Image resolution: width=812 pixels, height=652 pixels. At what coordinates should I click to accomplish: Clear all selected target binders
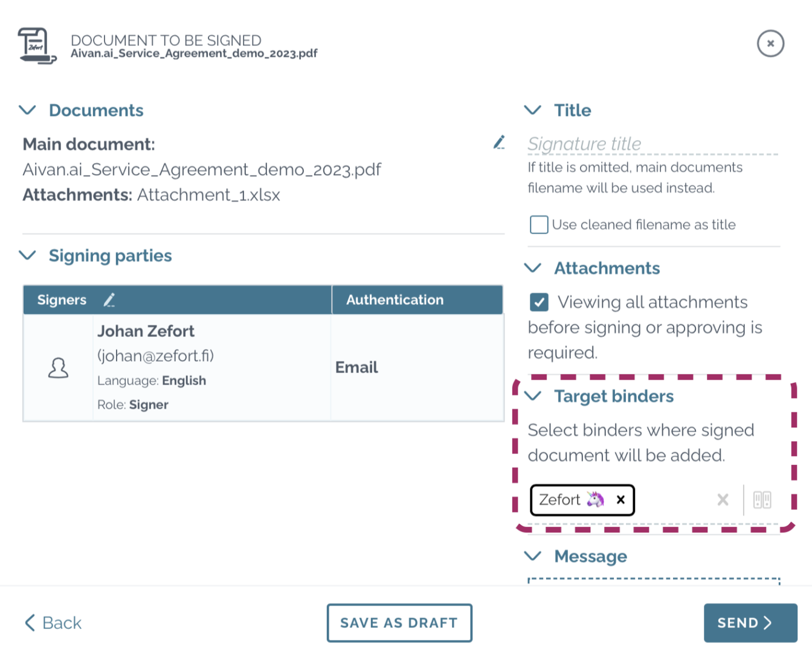pyautogui.click(x=723, y=500)
